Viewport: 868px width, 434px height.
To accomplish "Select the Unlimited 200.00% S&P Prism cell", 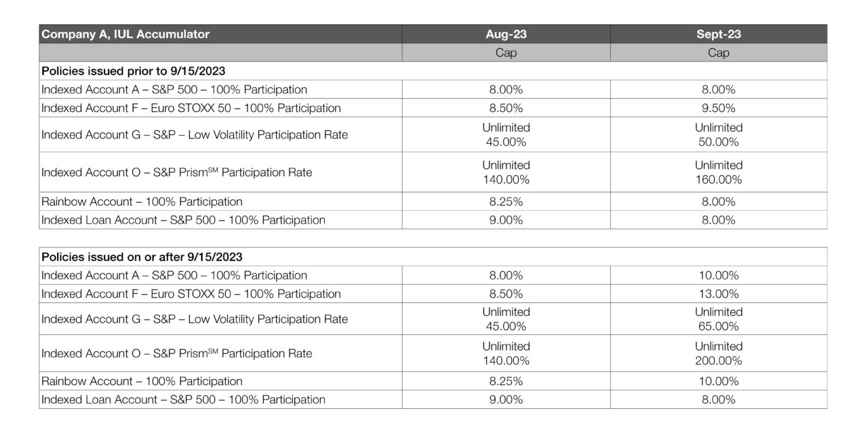I will coord(718,353).
